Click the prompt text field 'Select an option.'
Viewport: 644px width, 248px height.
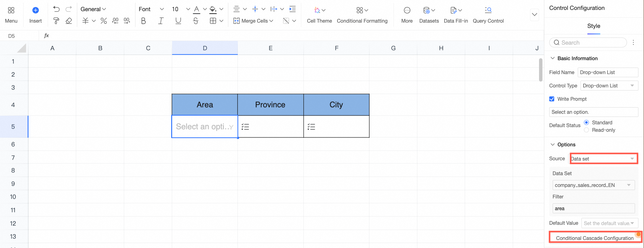(594, 112)
